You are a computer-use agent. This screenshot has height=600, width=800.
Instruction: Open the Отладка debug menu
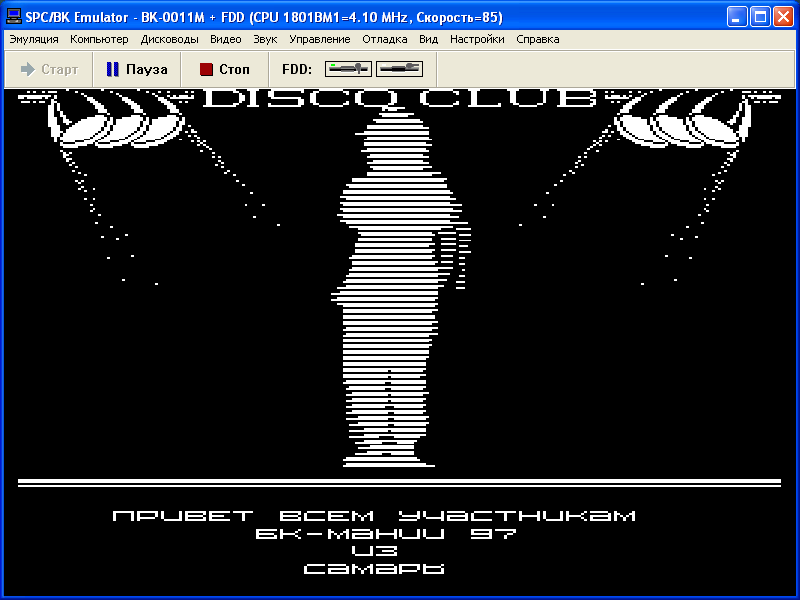coord(384,39)
